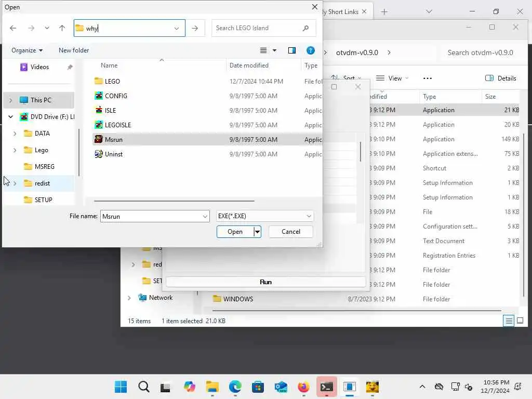The width and height of the screenshot is (532, 399).
Task: Expand the redist folder node
Action: [15, 183]
